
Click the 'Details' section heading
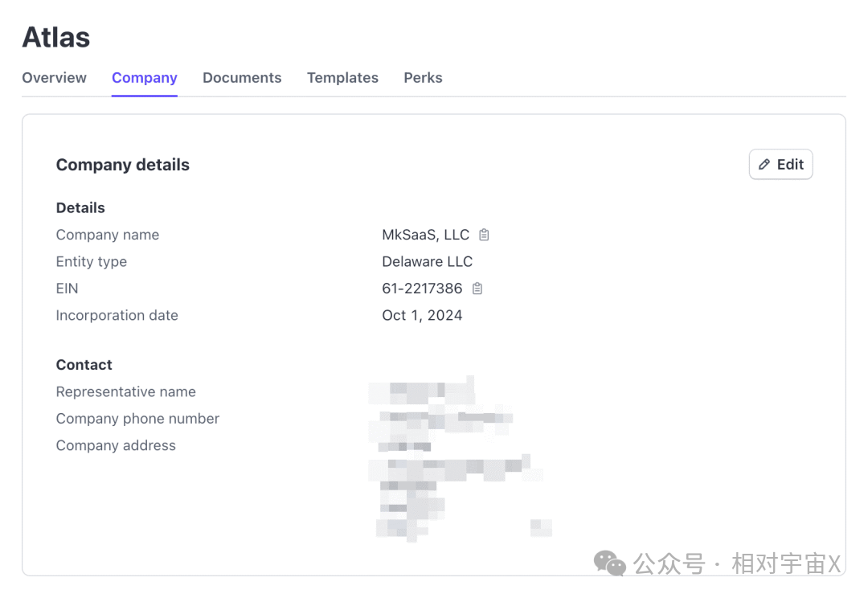point(80,207)
